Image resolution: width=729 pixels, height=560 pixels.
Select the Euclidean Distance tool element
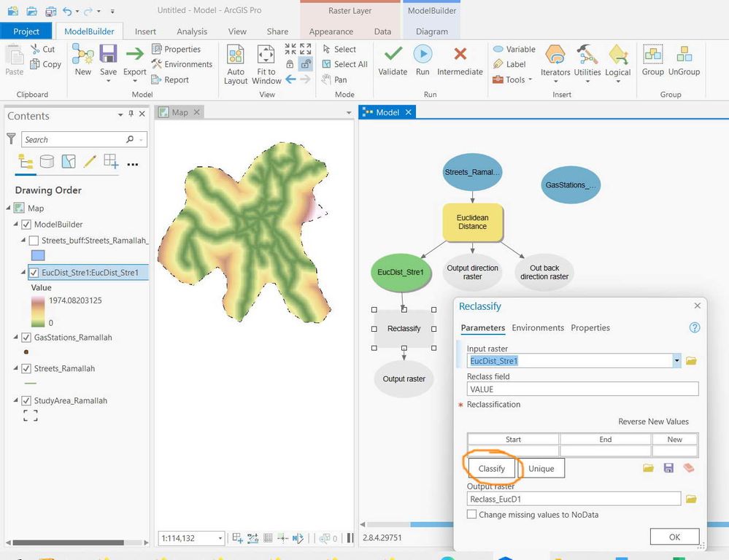coord(472,222)
